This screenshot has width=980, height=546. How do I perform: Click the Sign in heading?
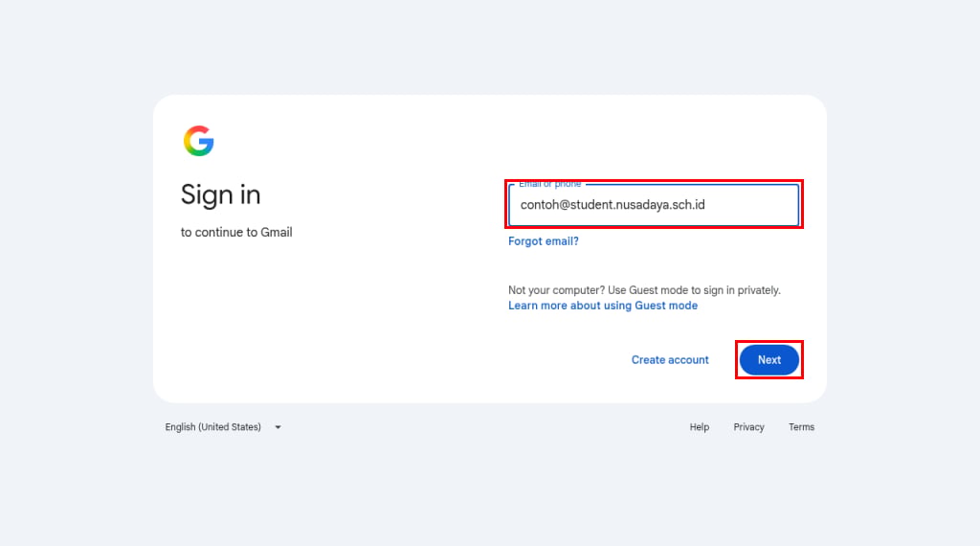221,194
